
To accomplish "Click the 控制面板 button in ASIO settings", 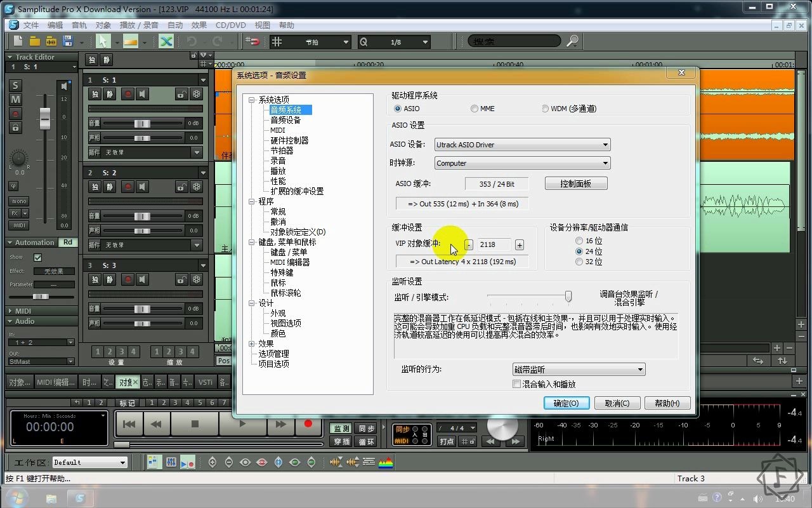I will pos(575,183).
